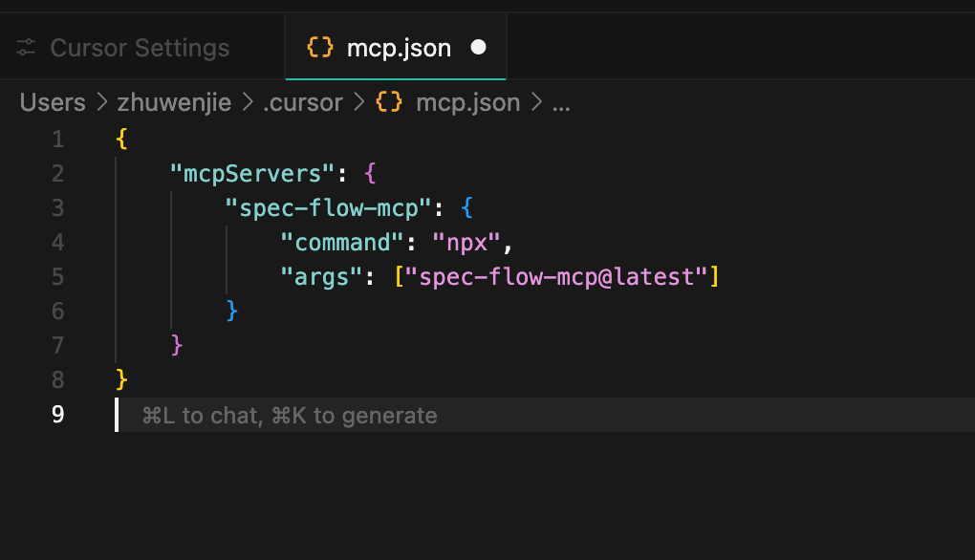
Task: Select the mcp.json tab label
Action: (x=399, y=48)
